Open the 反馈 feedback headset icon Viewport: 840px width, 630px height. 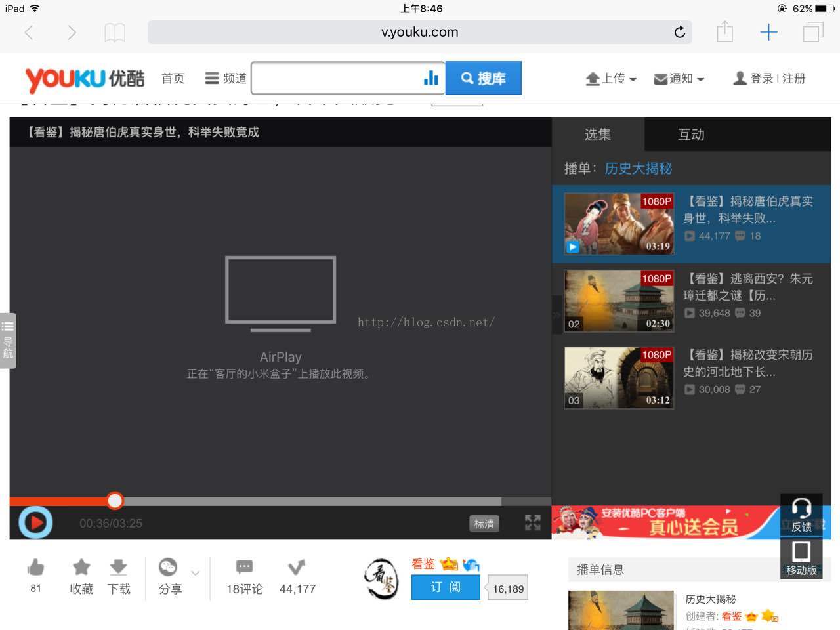click(x=801, y=514)
